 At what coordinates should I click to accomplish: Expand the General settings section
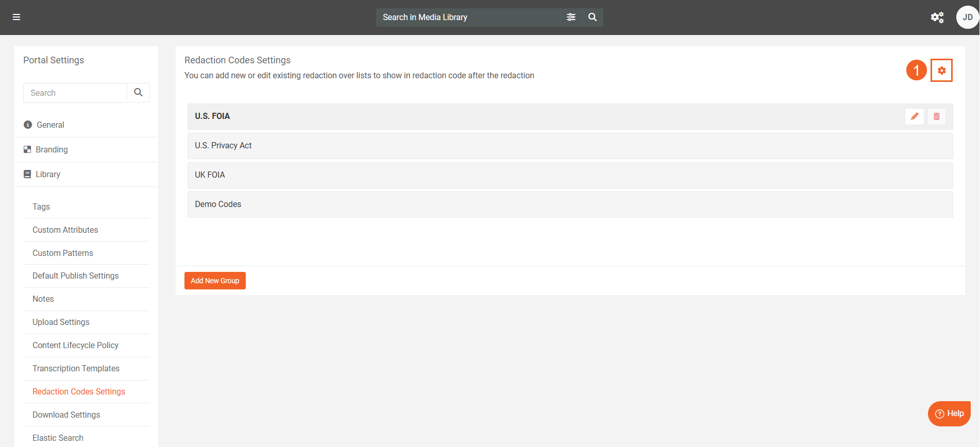click(50, 125)
